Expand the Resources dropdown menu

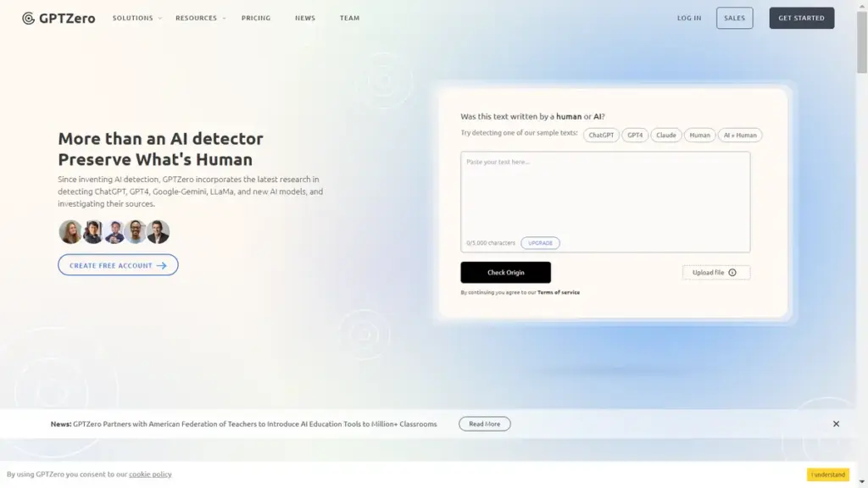pos(200,19)
